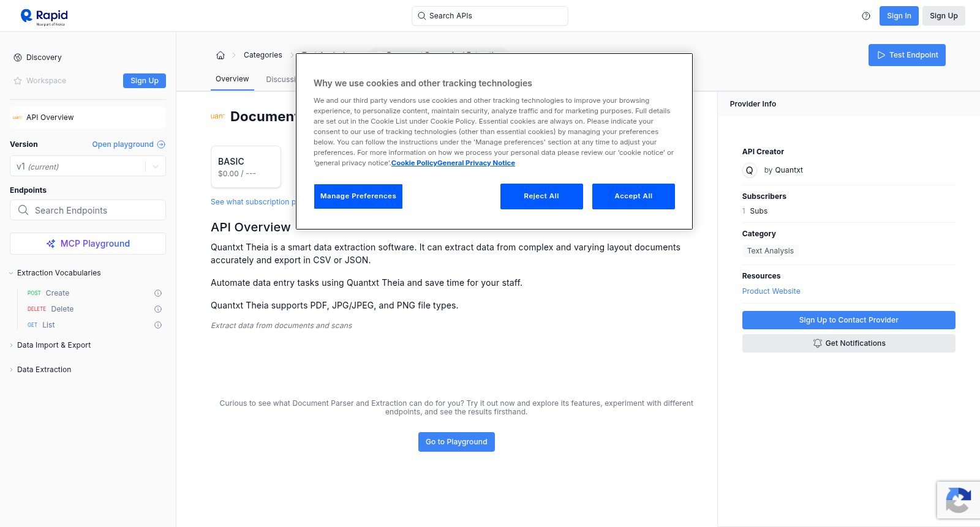Click the reCAPTCHA badge

pos(959,500)
